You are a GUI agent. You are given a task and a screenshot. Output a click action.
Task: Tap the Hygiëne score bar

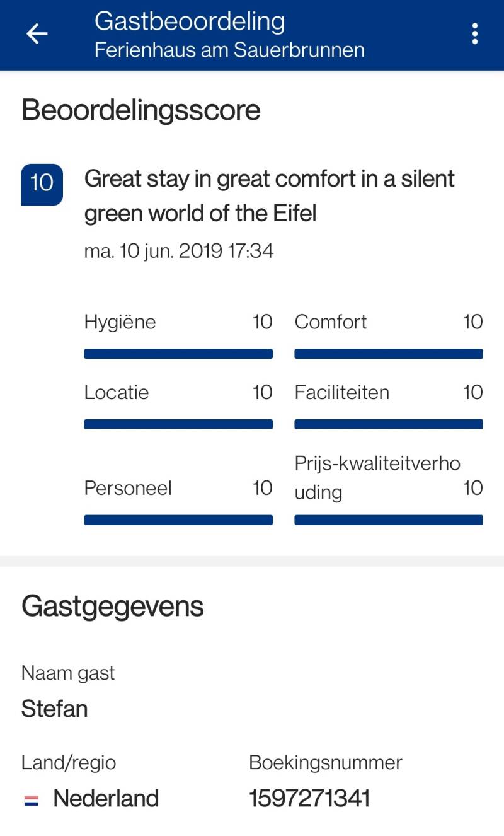(x=178, y=354)
